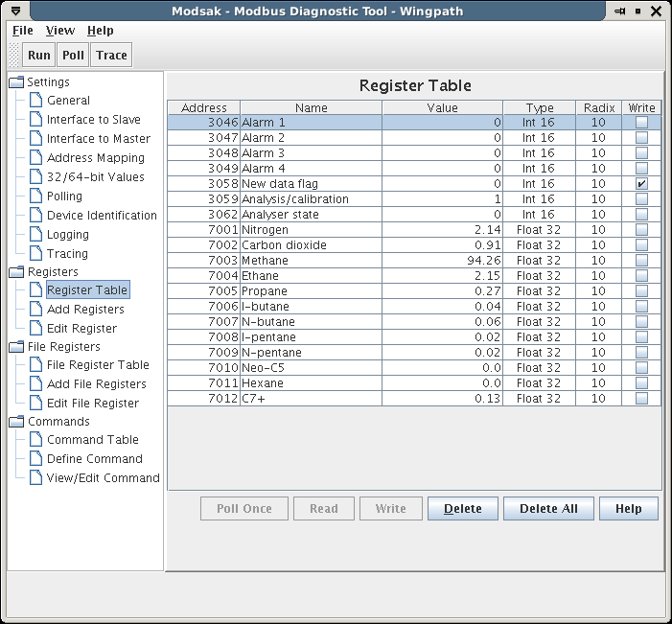Click the Interface to Master document icon
The height and width of the screenshot is (624, 672).
click(36, 138)
